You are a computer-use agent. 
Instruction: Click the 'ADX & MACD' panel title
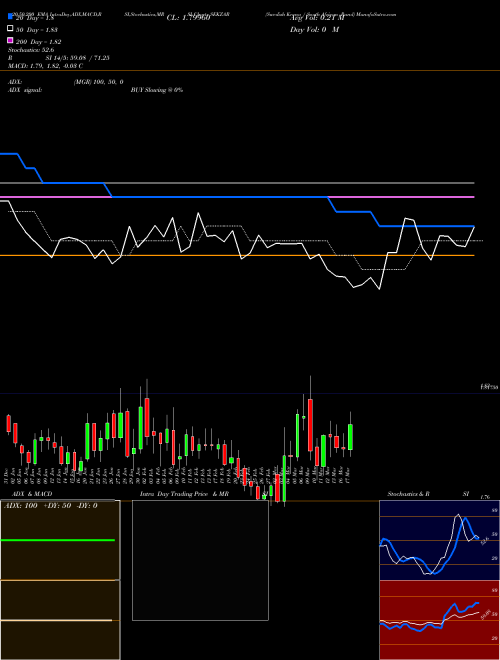coord(32,494)
